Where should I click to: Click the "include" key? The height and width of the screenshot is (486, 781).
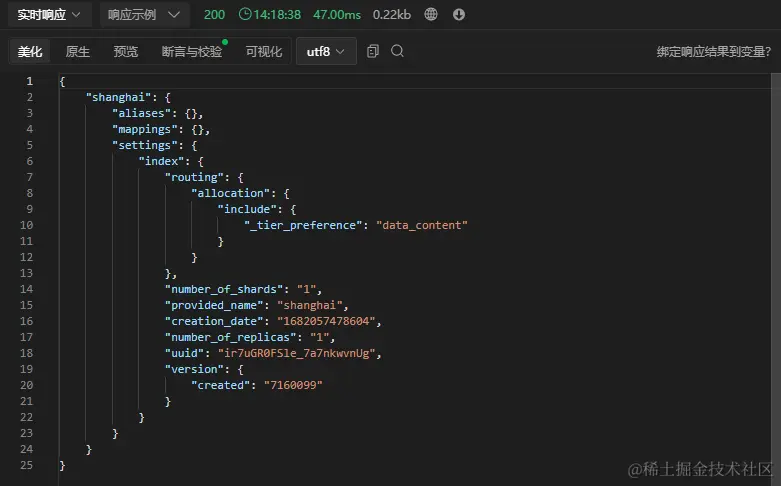247,209
